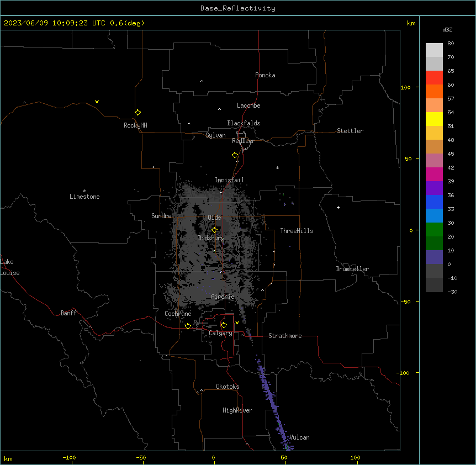Select the red 60-65 dBZ legend swatch
This screenshot has height=465, width=476.
click(x=434, y=78)
